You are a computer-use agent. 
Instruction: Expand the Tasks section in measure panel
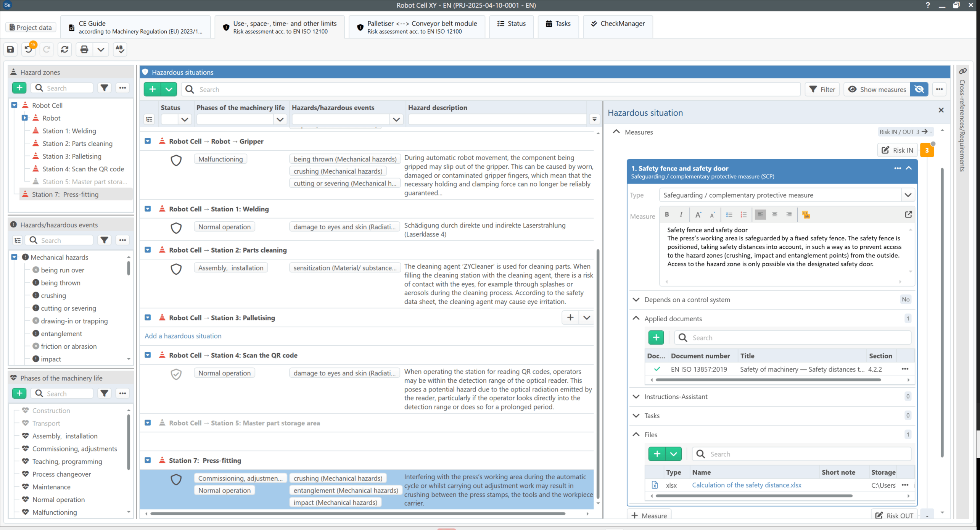[x=636, y=416]
